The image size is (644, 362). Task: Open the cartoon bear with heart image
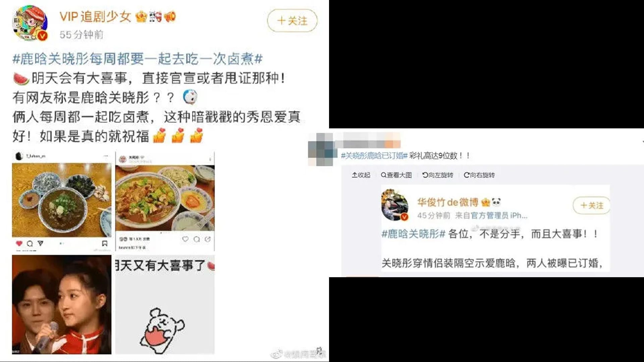coord(165,304)
